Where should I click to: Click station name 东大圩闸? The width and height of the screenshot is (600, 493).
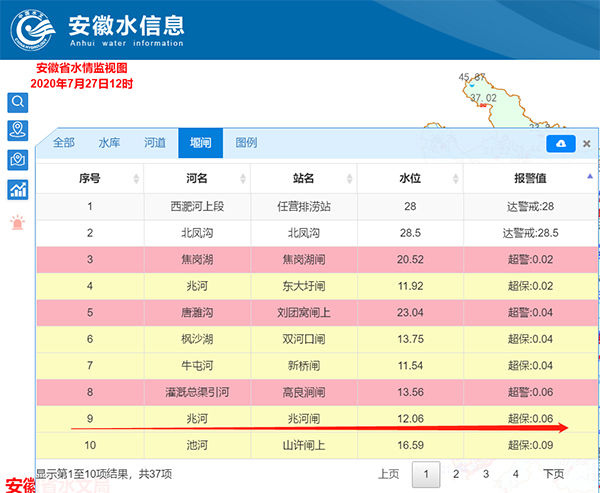coord(304,286)
